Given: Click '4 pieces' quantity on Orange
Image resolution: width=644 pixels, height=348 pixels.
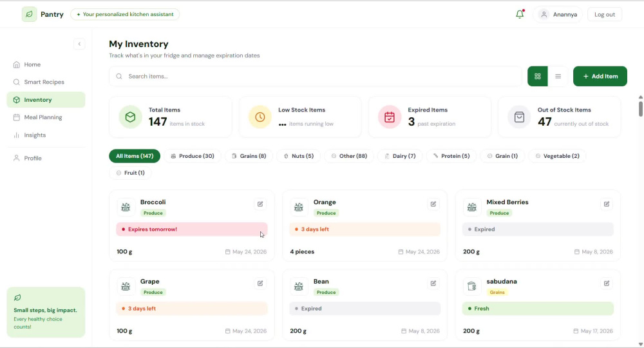Looking at the screenshot, I should (x=302, y=252).
